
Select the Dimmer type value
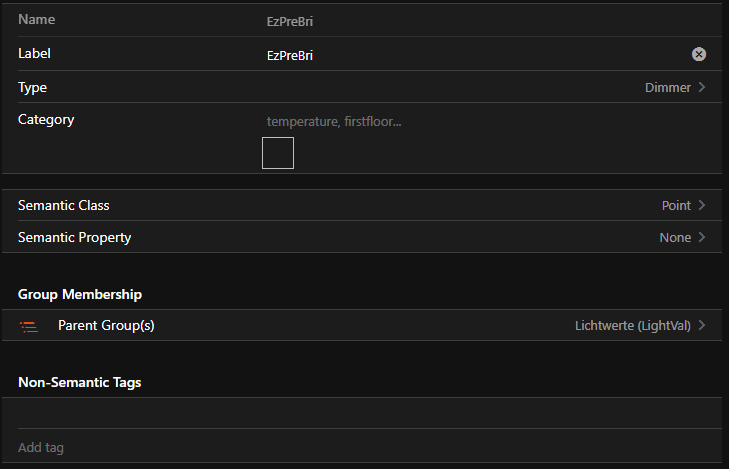pyautogui.click(x=667, y=88)
